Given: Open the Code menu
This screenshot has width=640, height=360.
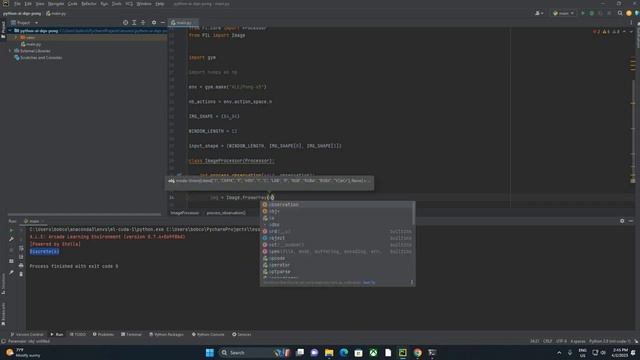Looking at the screenshot, I should 72,4.
